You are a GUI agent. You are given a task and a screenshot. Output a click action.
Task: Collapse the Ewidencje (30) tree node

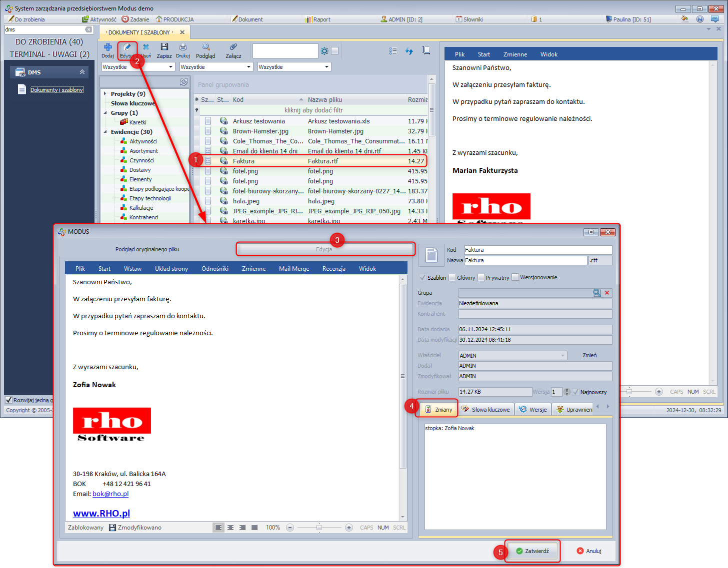coord(105,132)
